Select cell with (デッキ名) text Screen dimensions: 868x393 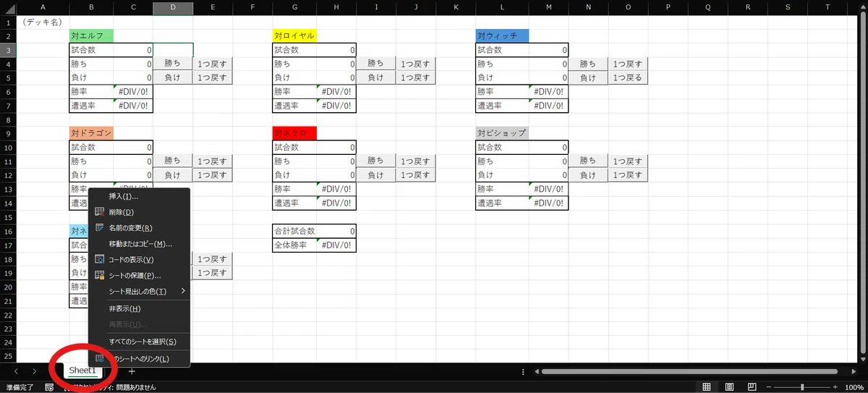coord(43,22)
